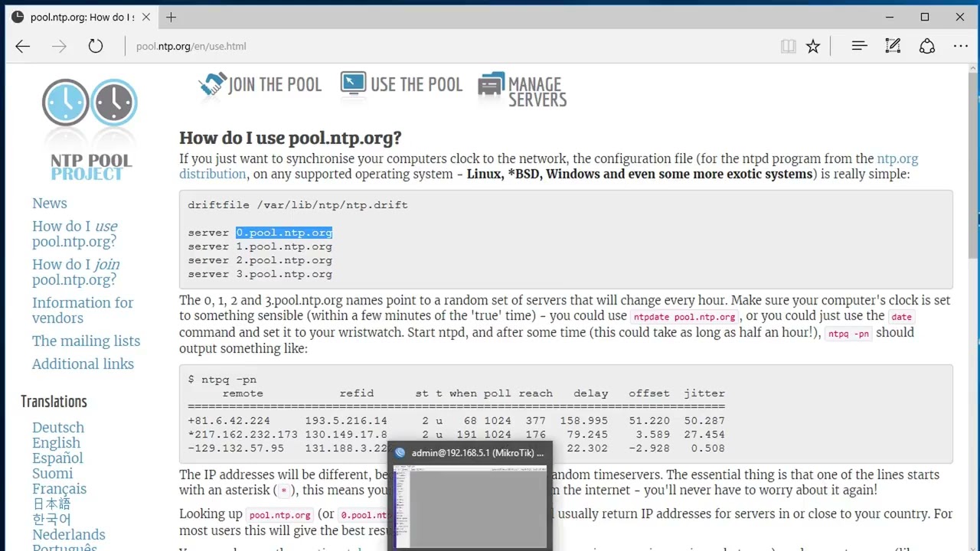
Task: Open the Hub lines icon
Action: (x=859, y=47)
